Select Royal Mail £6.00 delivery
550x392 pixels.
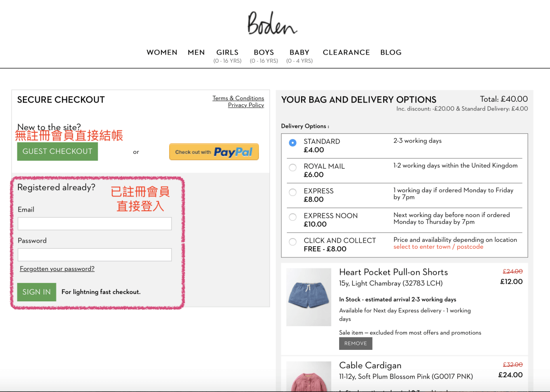click(293, 168)
